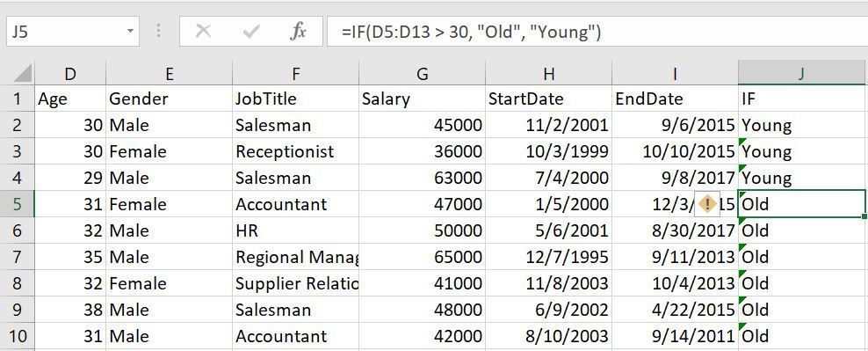
Task: Select the cell with salary 65000
Action: [x=422, y=257]
